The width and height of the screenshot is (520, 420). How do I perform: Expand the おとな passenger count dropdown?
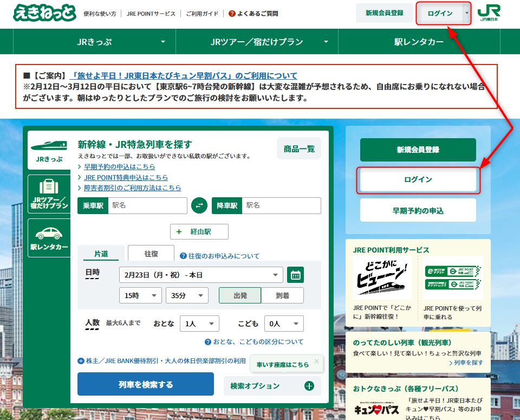click(199, 324)
